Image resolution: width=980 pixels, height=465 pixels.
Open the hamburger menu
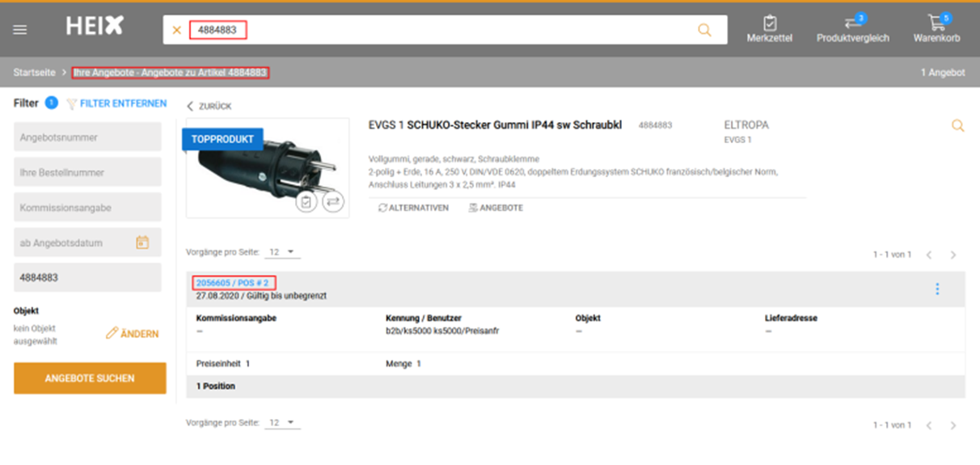coord(20,30)
